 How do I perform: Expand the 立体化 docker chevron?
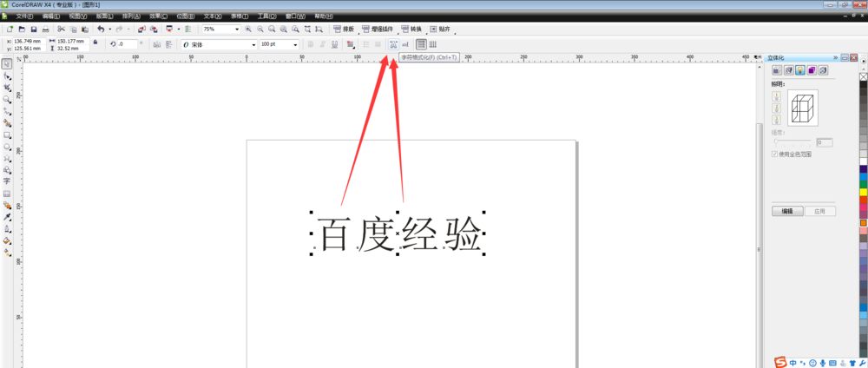point(835,57)
